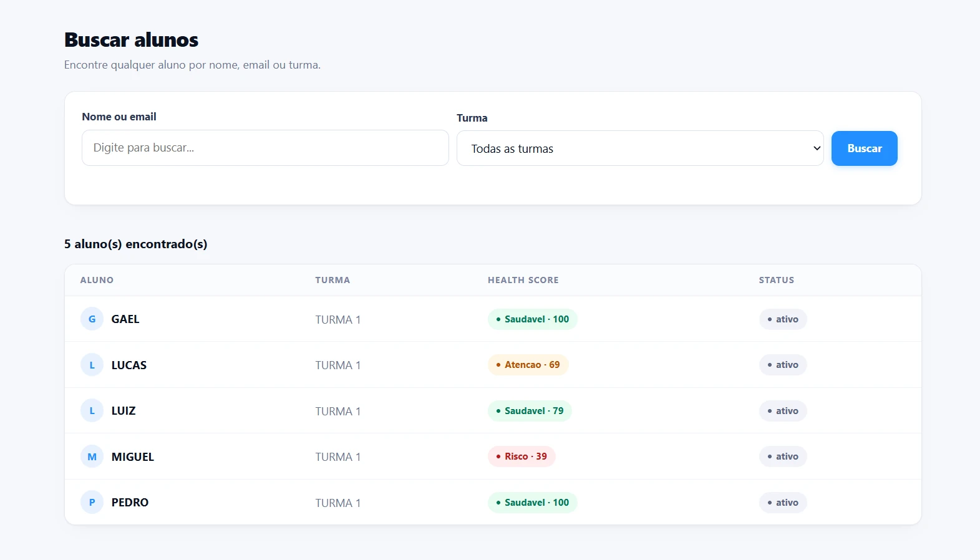Click the 5 aluno(s) encontrado(s) text

tap(136, 244)
